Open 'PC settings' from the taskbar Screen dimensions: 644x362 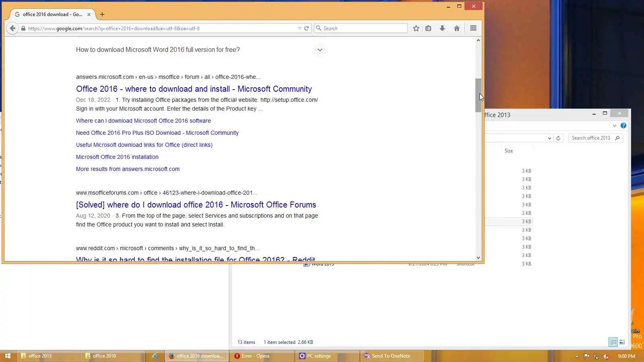[x=327, y=356]
